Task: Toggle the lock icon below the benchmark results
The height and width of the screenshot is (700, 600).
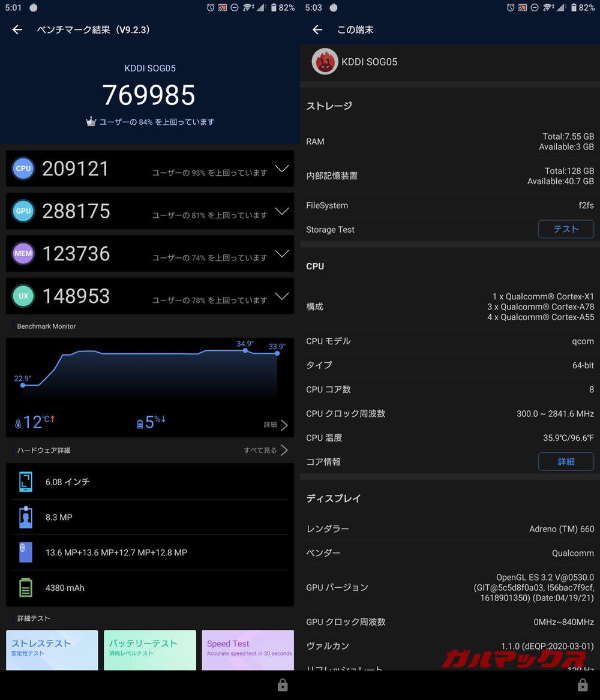Action: click(282, 684)
